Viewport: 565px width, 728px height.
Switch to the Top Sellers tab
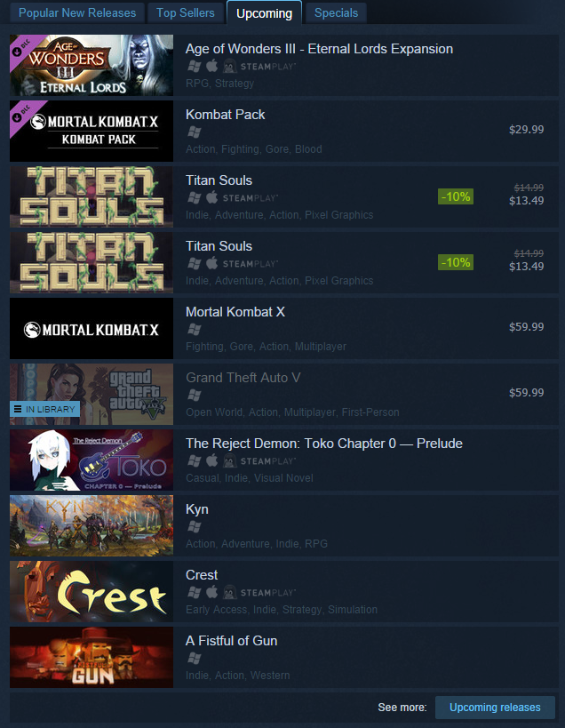(x=186, y=12)
